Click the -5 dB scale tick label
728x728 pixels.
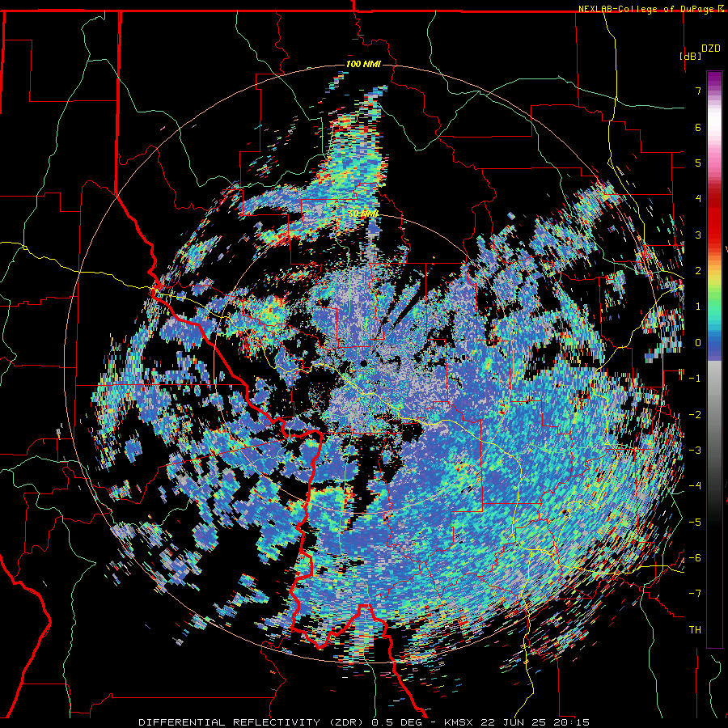coord(695,523)
